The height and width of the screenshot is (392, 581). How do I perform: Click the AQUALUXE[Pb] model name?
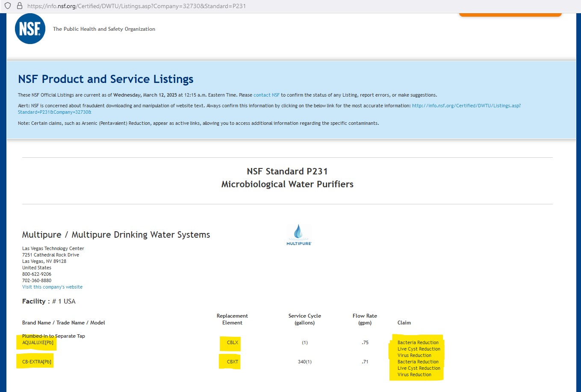pos(38,342)
